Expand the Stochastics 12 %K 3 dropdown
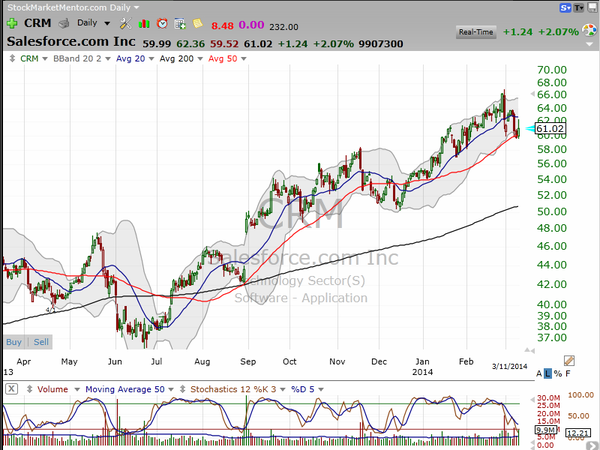 tap(282, 389)
